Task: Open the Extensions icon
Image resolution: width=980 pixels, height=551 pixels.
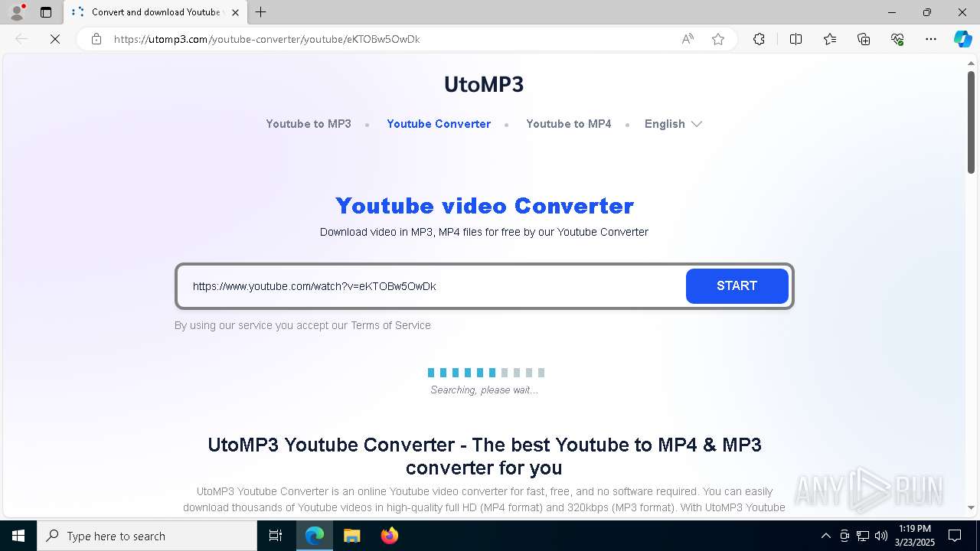Action: click(x=759, y=39)
